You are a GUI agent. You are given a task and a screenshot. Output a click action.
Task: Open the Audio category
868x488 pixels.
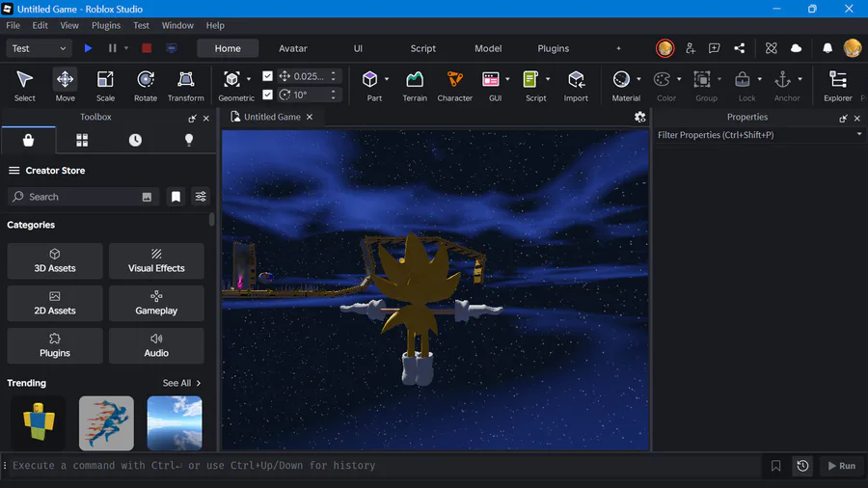pyautogui.click(x=156, y=346)
